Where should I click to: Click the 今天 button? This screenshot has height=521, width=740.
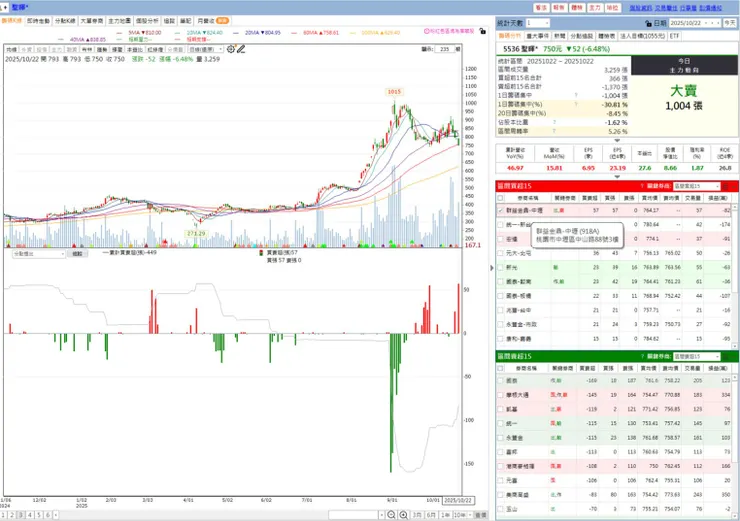[x=730, y=23]
